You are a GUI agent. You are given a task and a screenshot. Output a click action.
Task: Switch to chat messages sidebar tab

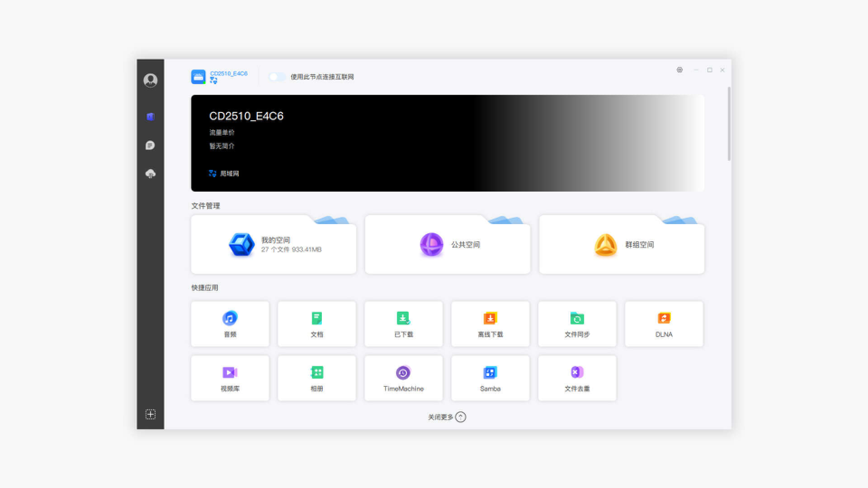click(x=150, y=145)
